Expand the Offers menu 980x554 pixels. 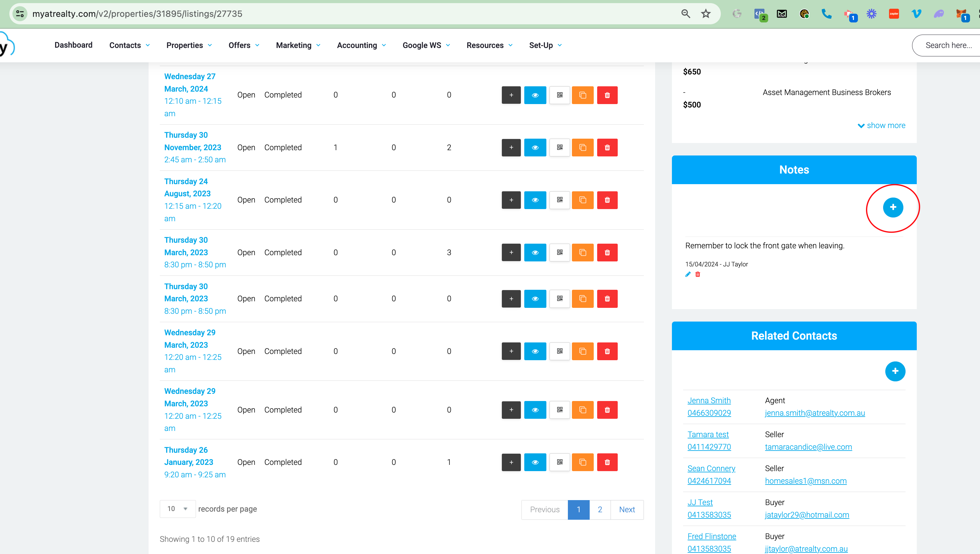coord(244,45)
